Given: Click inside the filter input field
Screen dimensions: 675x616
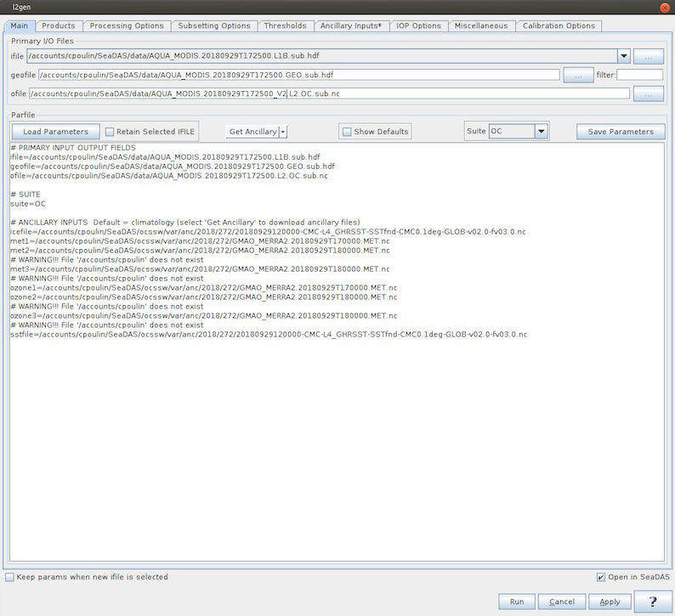Looking at the screenshot, I should pos(639,76).
